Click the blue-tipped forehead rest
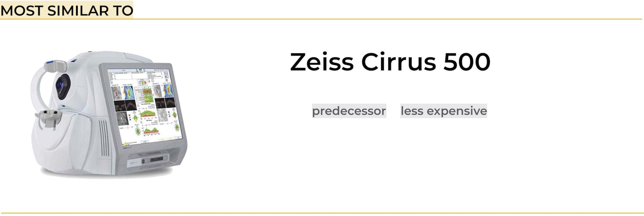Screen dimensions: 644x216 tap(56, 66)
